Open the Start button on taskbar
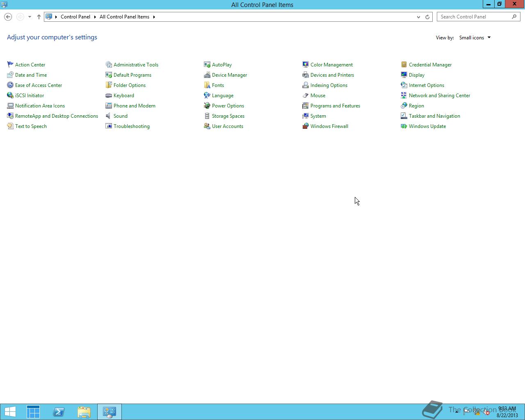 (x=10, y=412)
